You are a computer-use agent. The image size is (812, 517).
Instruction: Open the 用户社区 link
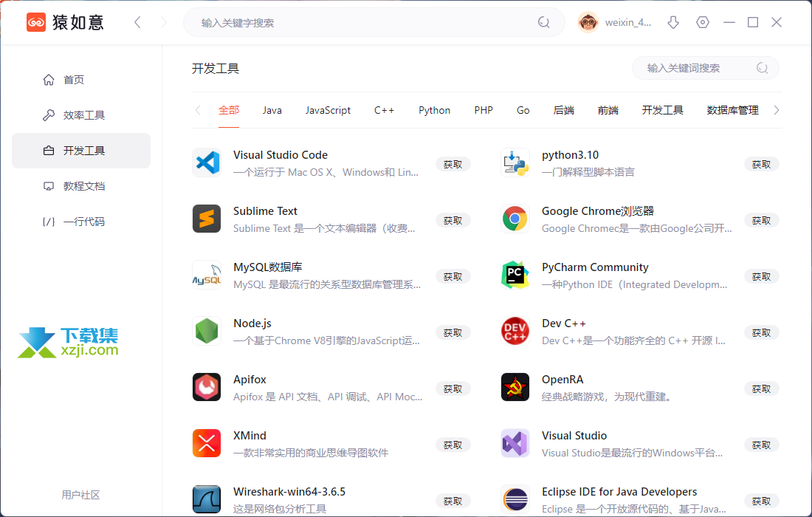click(x=80, y=495)
